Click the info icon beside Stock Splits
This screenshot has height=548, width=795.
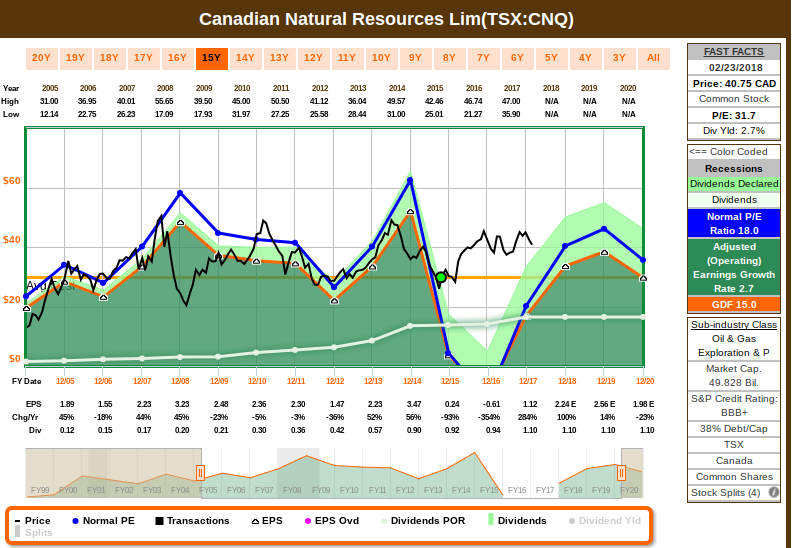coord(774,492)
